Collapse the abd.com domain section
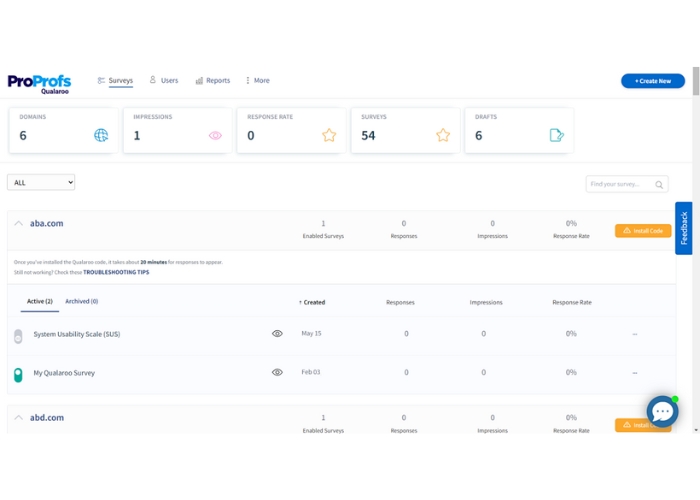This screenshot has width=700, height=500. point(18,418)
